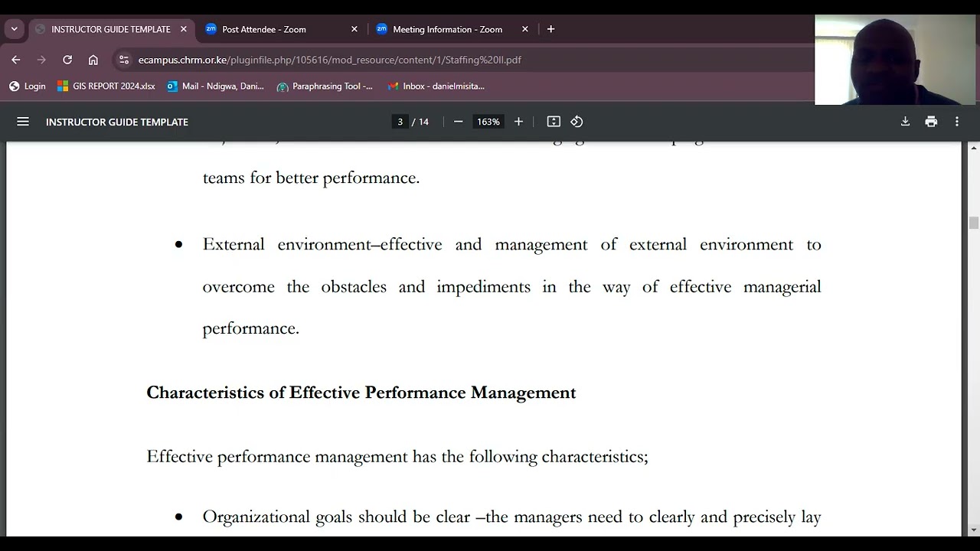Print the PDF document
Viewport: 980px width, 551px height.
click(931, 122)
